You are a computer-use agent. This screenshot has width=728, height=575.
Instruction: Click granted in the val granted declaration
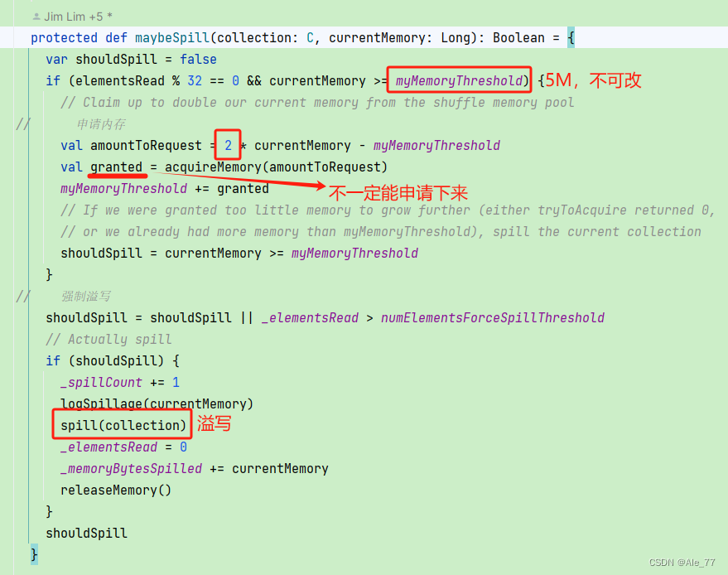(x=116, y=167)
